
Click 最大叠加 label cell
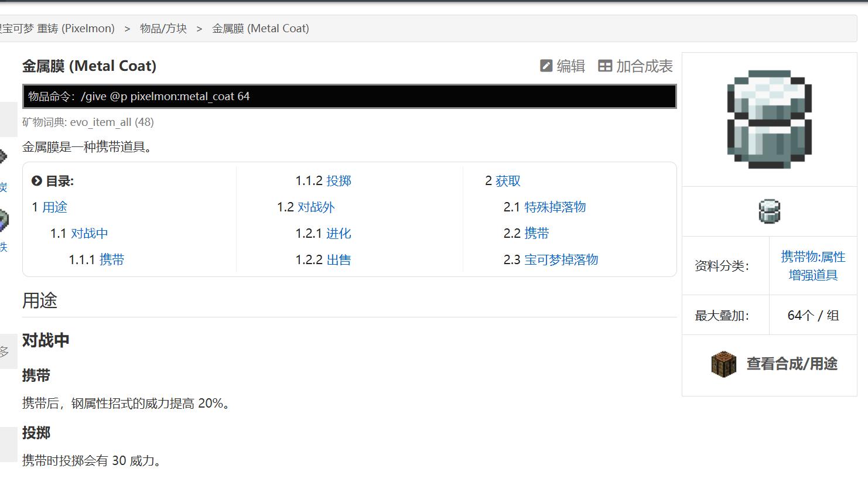tap(726, 316)
